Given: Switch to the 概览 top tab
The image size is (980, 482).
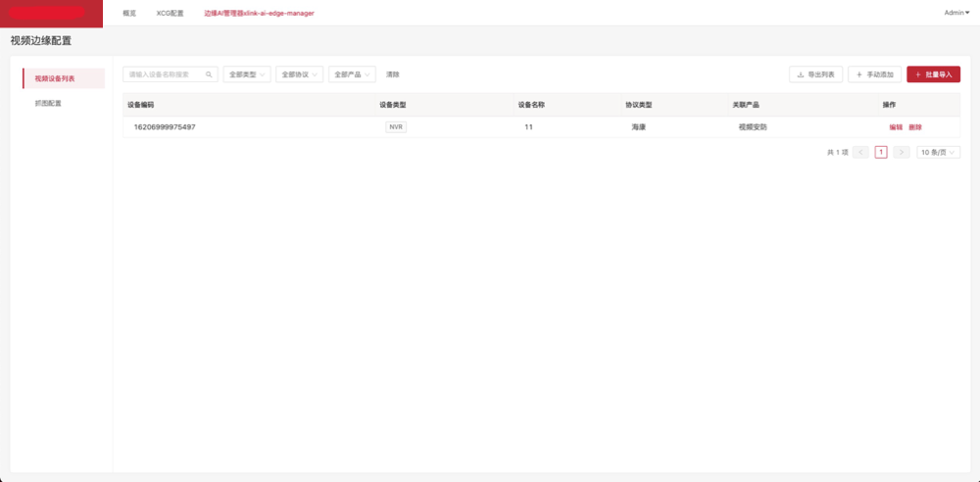Looking at the screenshot, I should 129,14.
